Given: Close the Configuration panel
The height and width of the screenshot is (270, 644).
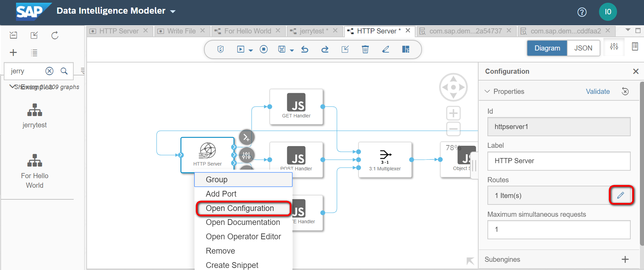Looking at the screenshot, I should pos(636,71).
